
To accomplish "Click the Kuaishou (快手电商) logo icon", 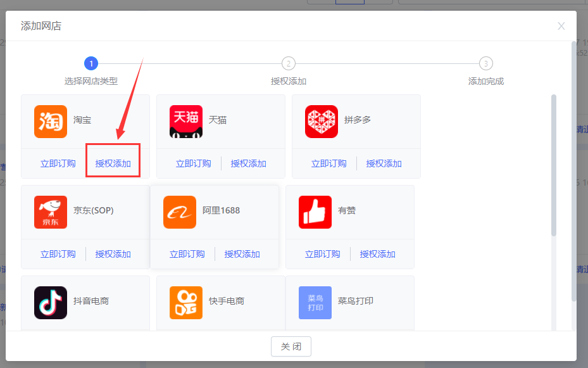I will (186, 303).
